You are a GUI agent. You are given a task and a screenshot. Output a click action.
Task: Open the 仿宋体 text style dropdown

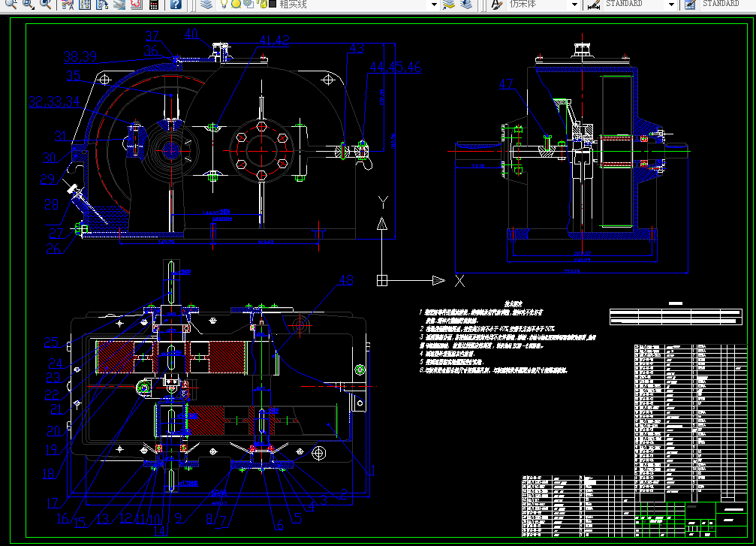pos(574,5)
